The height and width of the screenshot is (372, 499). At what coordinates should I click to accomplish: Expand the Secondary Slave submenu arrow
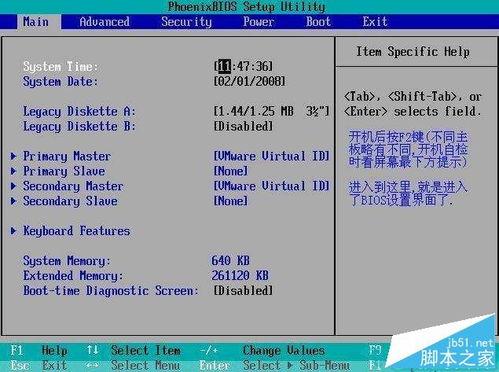[x=13, y=201]
